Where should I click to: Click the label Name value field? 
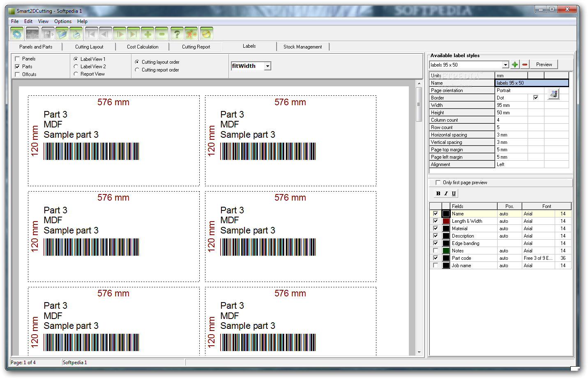[x=532, y=83]
